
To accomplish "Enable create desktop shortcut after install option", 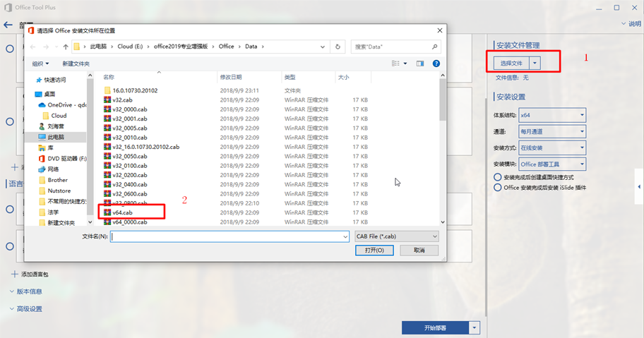I will 498,177.
